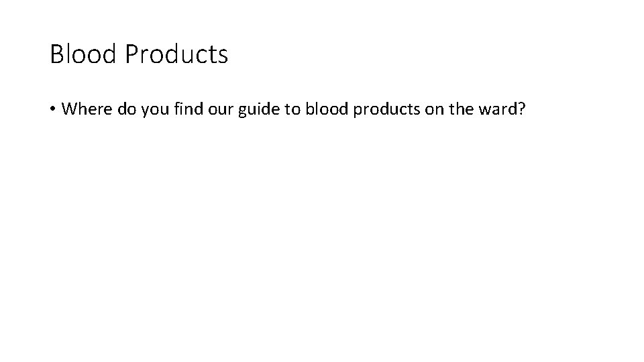Click the word "Products" in the slide title
Viewport: 644px width, 362px height.
coord(176,54)
